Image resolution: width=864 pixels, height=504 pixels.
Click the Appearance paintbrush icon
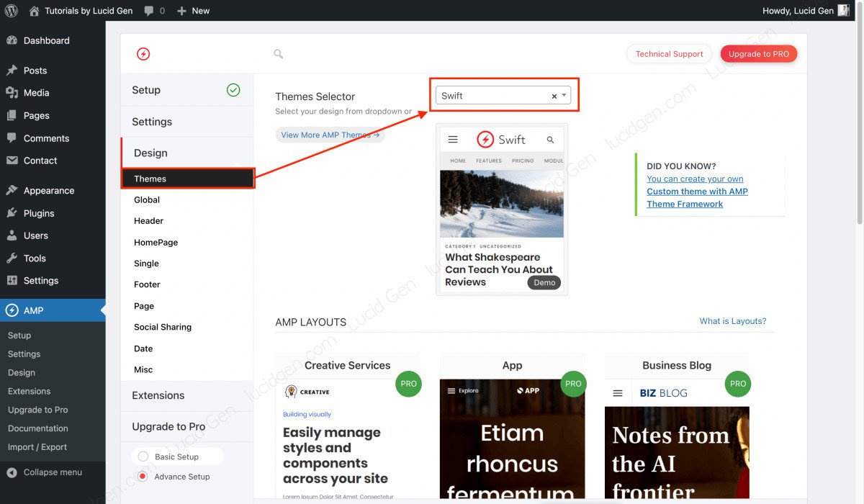[12, 191]
